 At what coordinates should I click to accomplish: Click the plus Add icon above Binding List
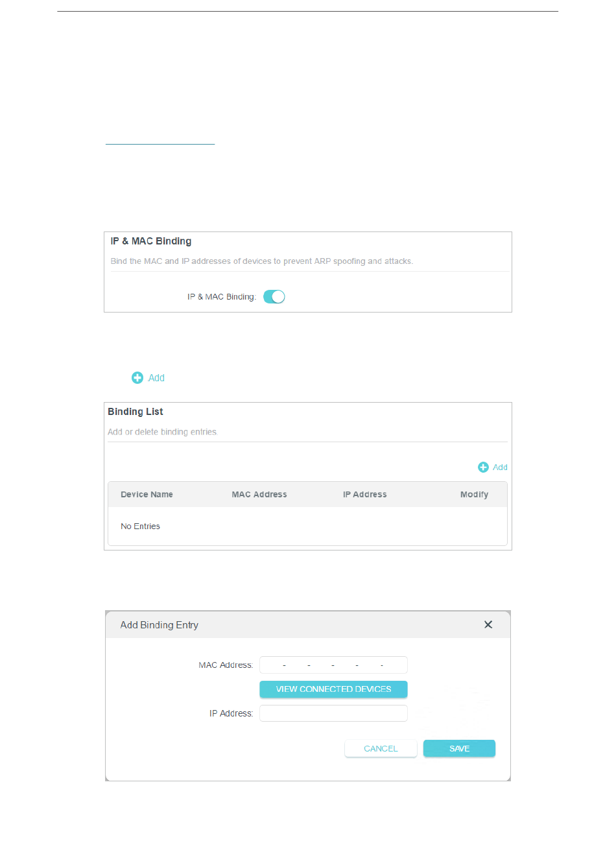[x=137, y=378]
